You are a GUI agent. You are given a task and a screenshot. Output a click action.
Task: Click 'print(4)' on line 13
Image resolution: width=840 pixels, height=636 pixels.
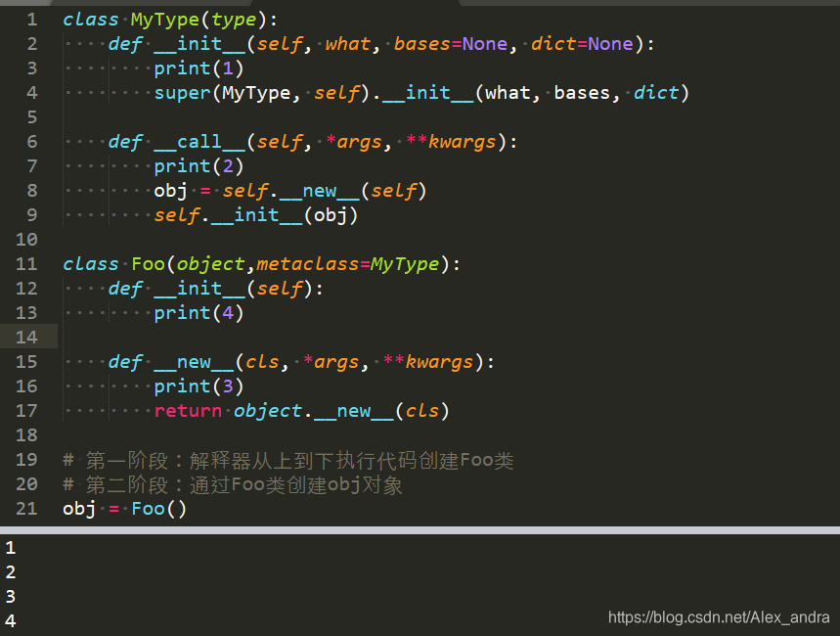(x=199, y=313)
